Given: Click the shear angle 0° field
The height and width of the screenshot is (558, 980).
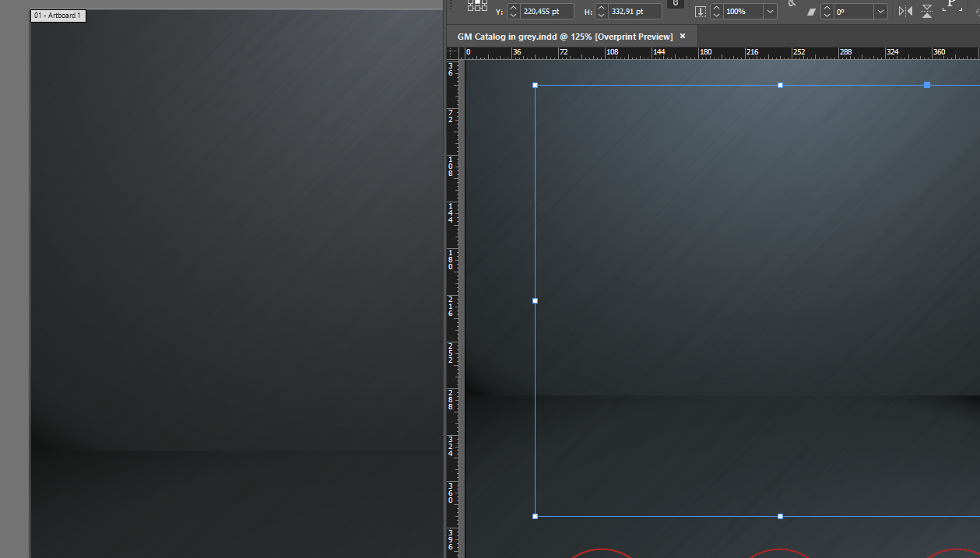Looking at the screenshot, I should point(854,12).
